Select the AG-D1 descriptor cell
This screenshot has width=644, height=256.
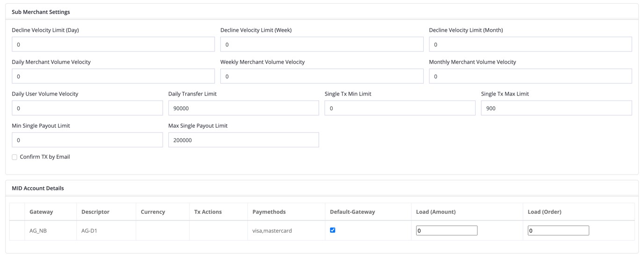pyautogui.click(x=89, y=231)
